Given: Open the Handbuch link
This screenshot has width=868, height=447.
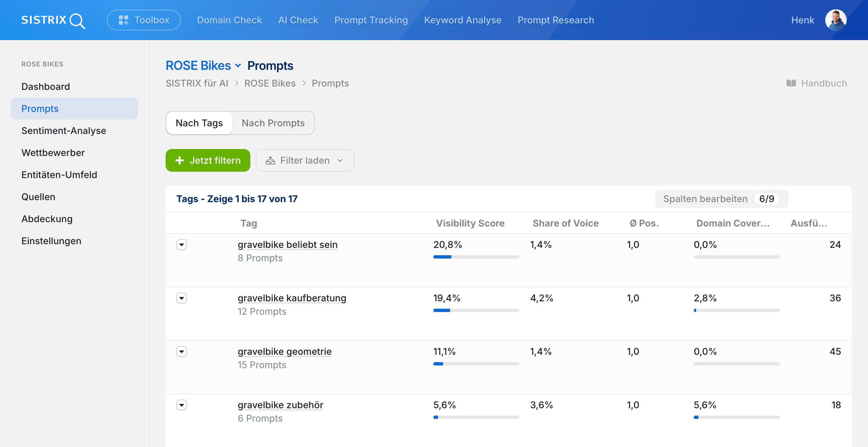Looking at the screenshot, I should [817, 83].
